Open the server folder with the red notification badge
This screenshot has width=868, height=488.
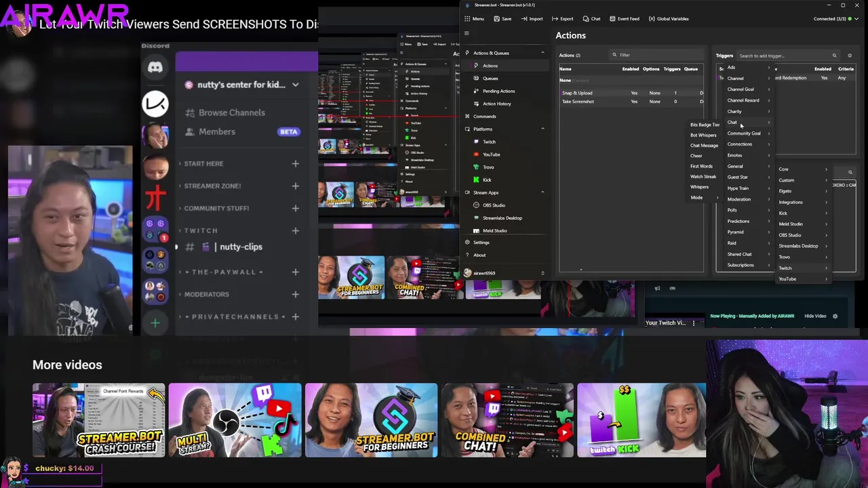[155, 228]
